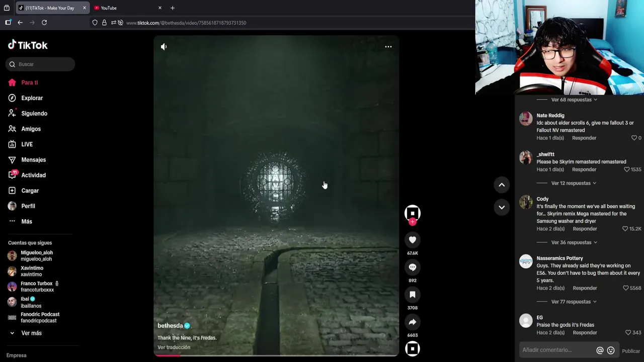Go back in the browser
Viewport: 644px width, 362px height.
pos(20,23)
